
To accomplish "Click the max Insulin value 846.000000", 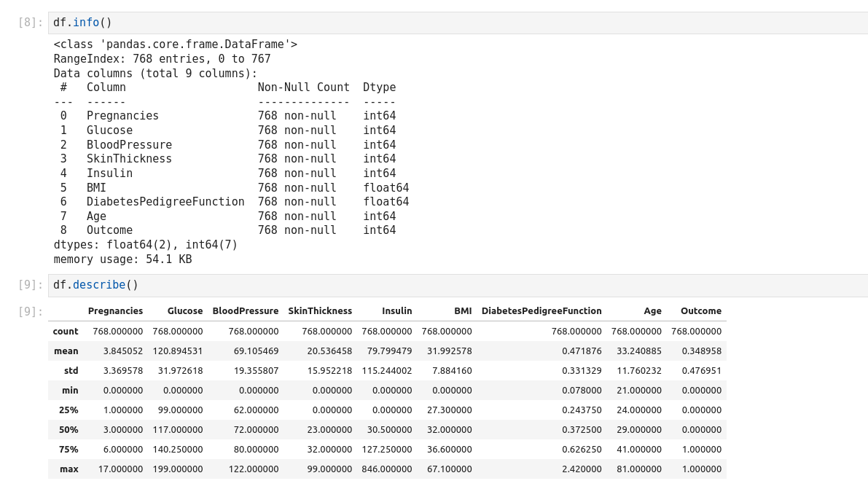I will [386, 469].
